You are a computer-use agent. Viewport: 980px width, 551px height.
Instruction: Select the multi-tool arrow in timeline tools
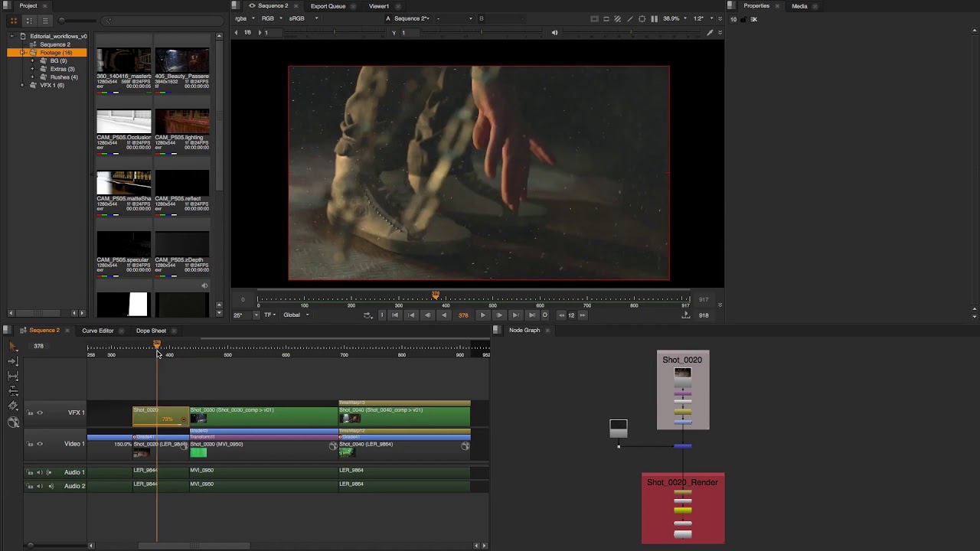[x=13, y=347]
